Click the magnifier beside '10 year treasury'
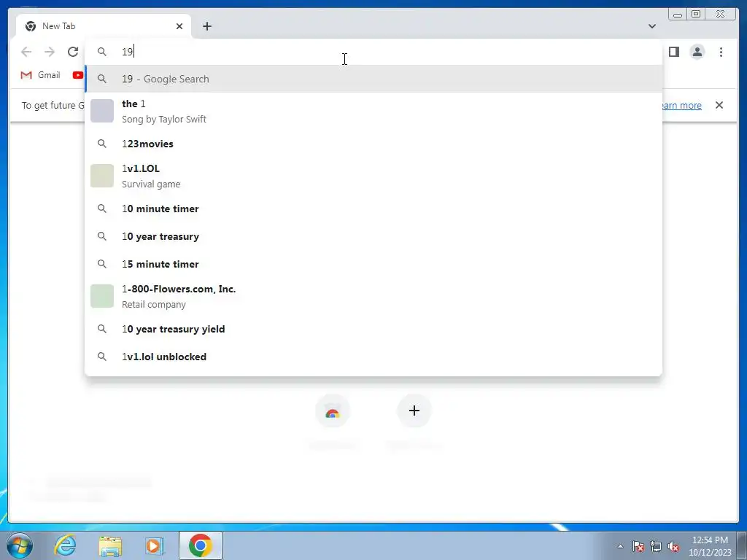Image resolution: width=747 pixels, height=560 pixels. pos(102,236)
